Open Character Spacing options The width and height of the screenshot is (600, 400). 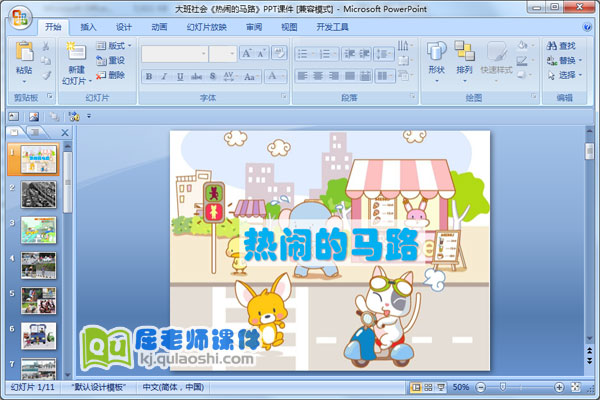coord(229,77)
